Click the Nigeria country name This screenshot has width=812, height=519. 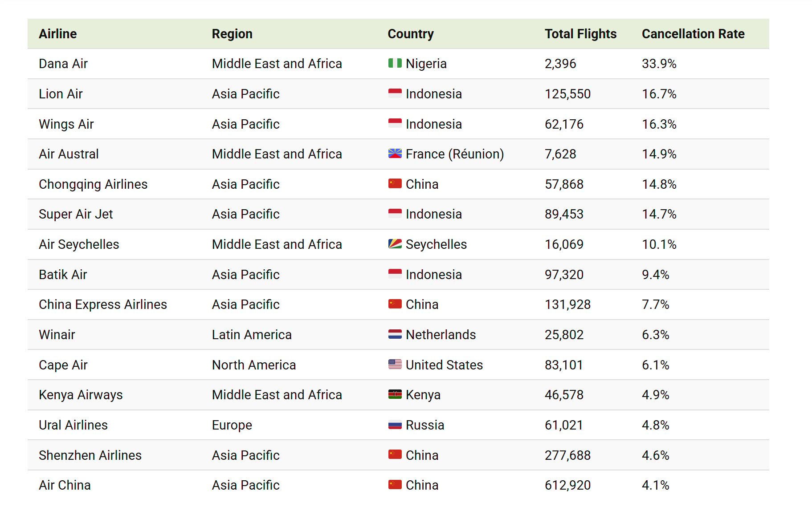coord(426,64)
